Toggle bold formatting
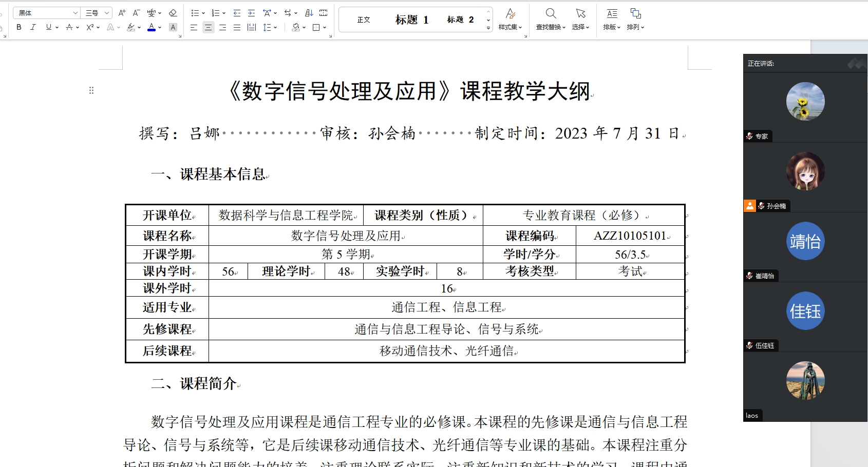 pos(19,27)
